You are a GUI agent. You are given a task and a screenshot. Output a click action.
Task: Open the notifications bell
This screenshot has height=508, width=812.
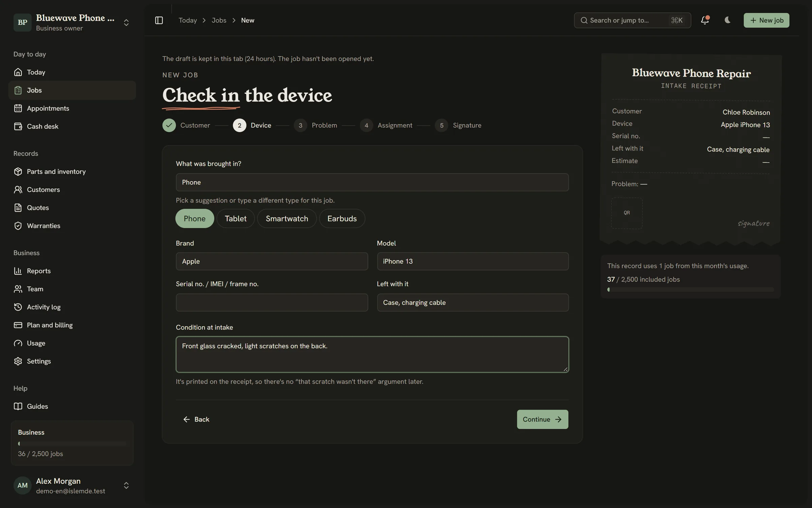(705, 20)
